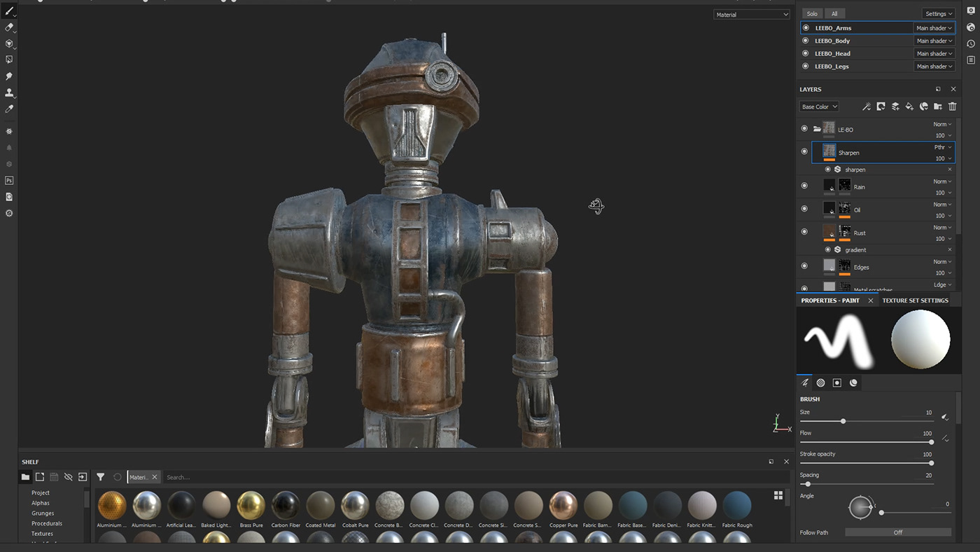
Task: Select the Projection cube tool
Action: (x=9, y=43)
